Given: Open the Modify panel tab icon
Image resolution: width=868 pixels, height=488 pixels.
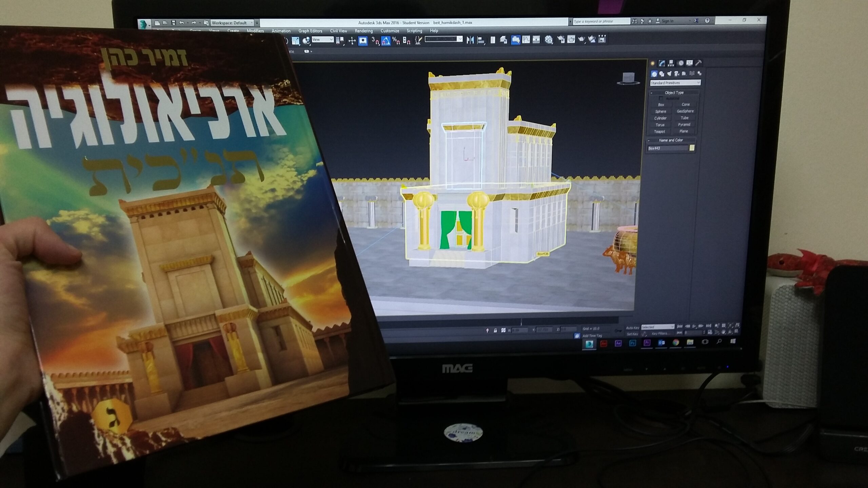Looking at the screenshot, I should click(662, 63).
